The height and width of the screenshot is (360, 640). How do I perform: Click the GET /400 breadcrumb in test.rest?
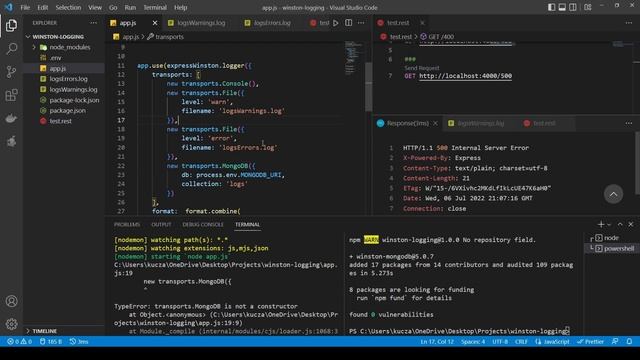point(437,37)
